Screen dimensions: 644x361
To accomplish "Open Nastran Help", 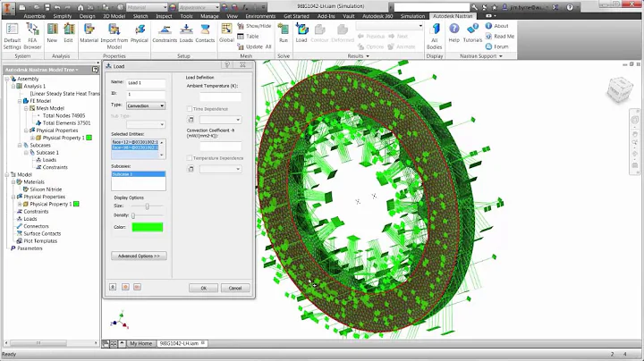I will point(453,33).
